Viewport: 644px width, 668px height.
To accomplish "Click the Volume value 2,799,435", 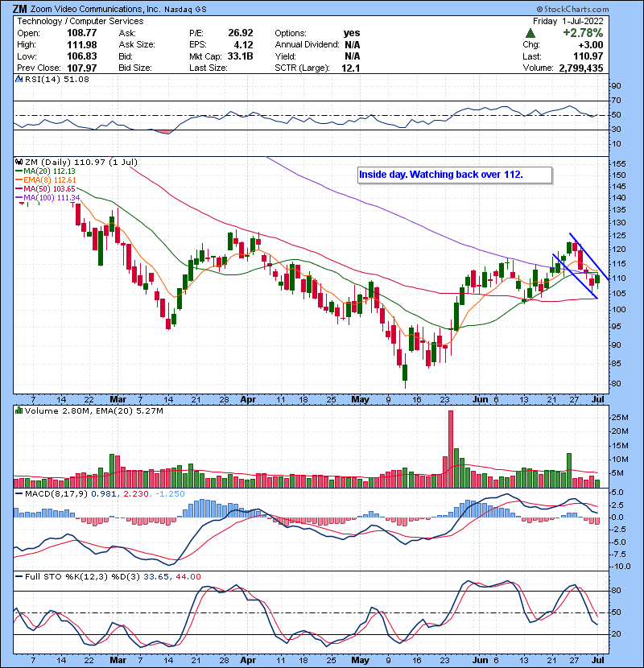I will tap(581, 68).
